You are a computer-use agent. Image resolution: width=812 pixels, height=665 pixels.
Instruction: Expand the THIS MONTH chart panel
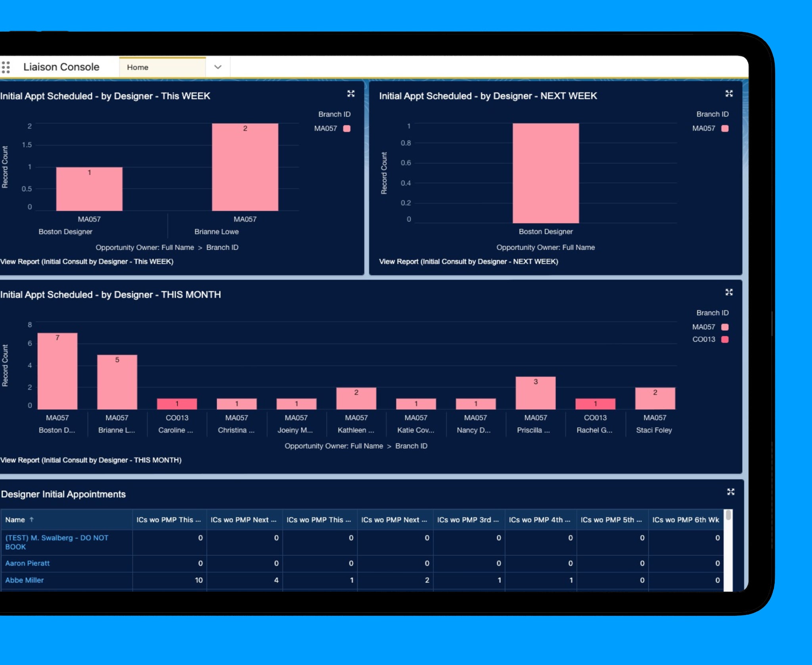(729, 292)
